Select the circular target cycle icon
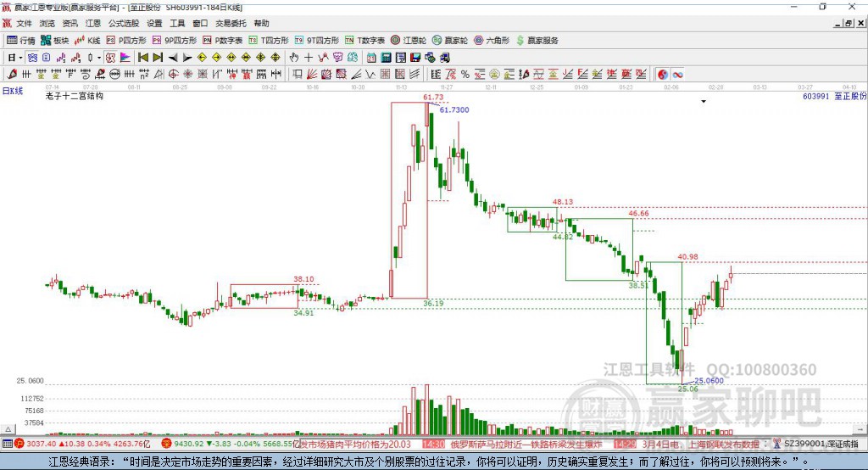This screenshot has width=868, height=470. pyautogui.click(x=173, y=75)
